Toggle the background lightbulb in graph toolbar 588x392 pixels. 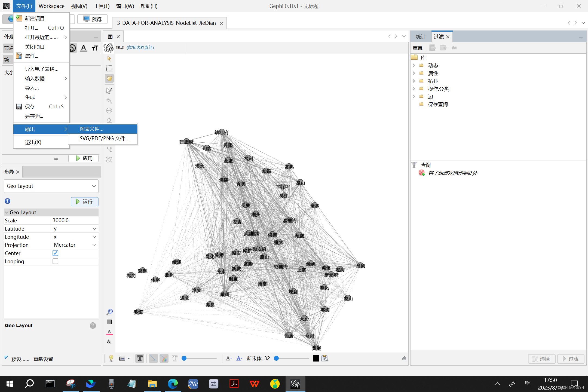(x=111, y=358)
